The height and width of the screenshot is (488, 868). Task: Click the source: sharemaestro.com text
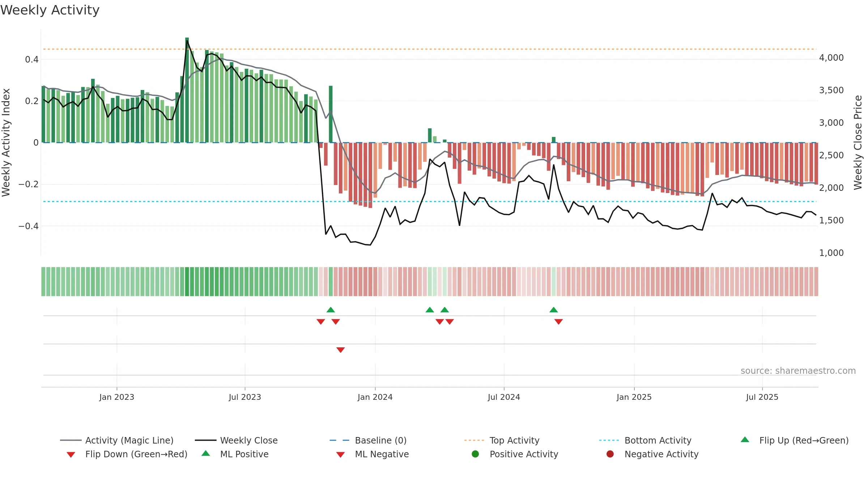(x=798, y=371)
